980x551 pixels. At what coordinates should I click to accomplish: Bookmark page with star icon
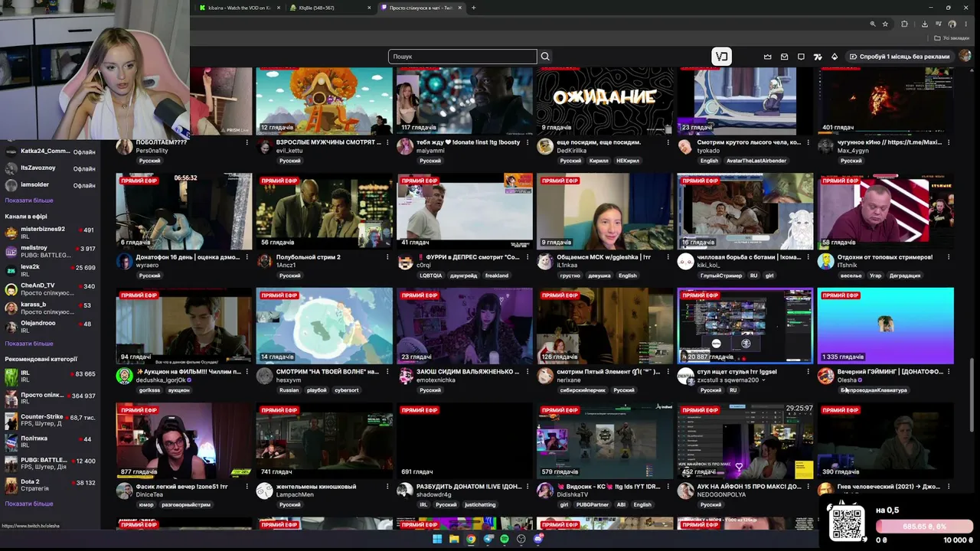tap(885, 24)
